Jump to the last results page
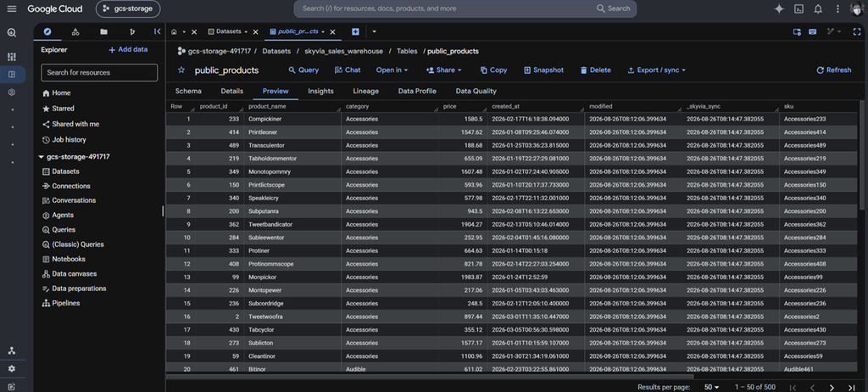 (851, 387)
